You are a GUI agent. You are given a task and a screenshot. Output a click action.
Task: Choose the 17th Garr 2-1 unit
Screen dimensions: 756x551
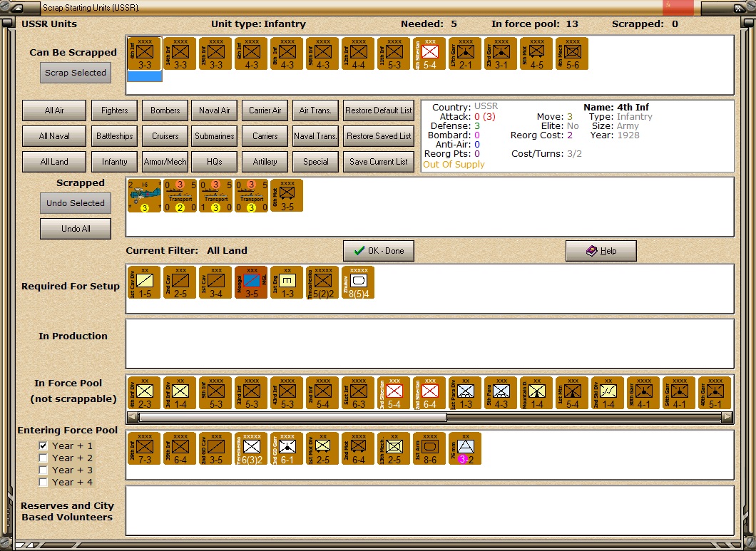(466, 53)
